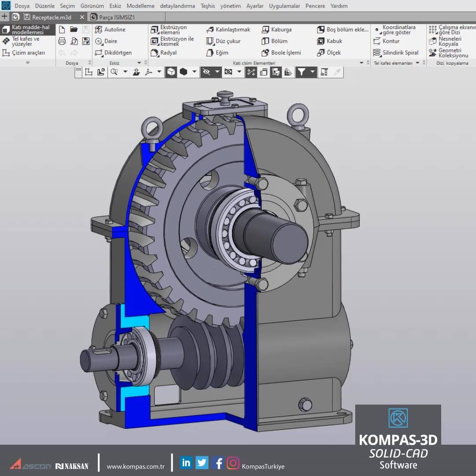Screen dimensions: 476x476
Task: Toggle solid shaded black cube display mode
Action: (183, 72)
